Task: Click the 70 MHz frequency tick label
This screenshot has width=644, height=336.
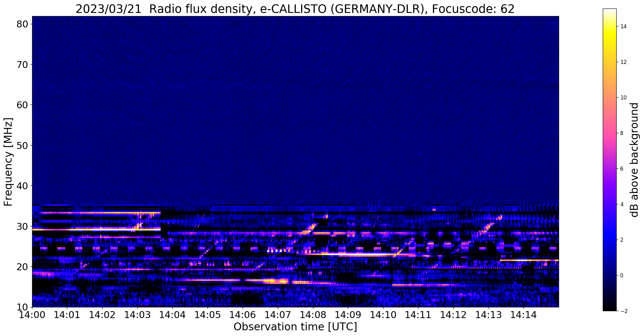Action: 22,65
